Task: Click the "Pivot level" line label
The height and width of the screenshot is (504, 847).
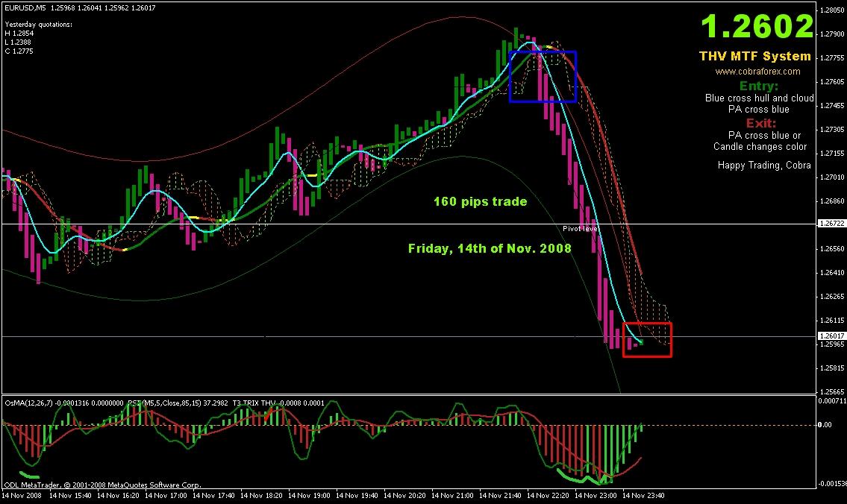Action: pos(580,229)
